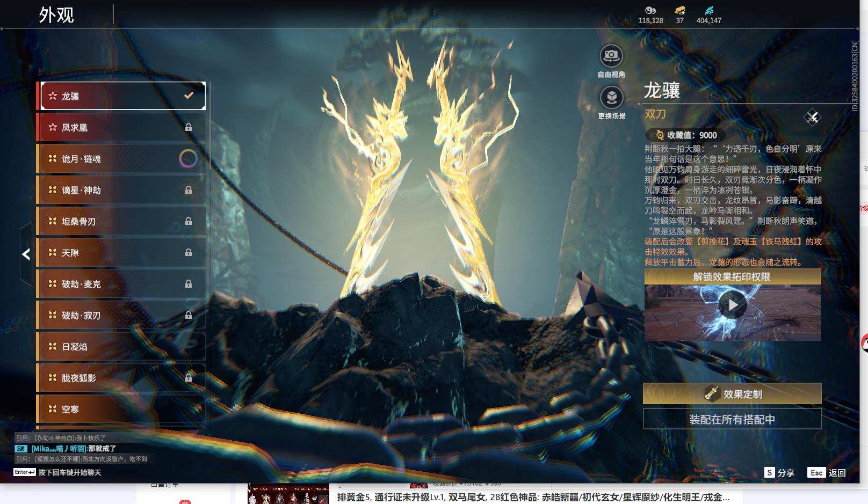This screenshot has height=504, width=868.
Task: Click the 双刀 weapon type label
Action: [x=655, y=114]
